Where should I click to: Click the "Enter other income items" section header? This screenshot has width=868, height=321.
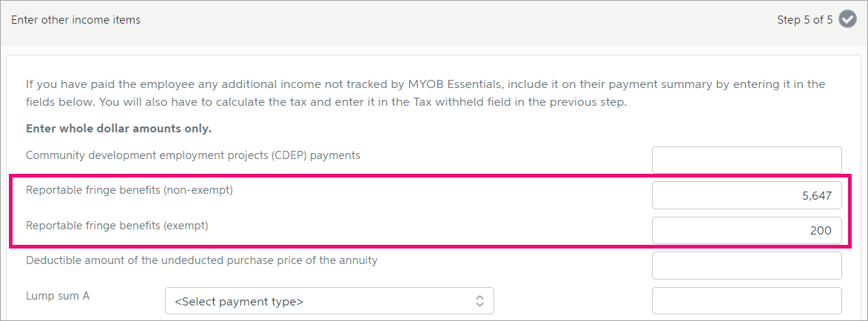[75, 20]
